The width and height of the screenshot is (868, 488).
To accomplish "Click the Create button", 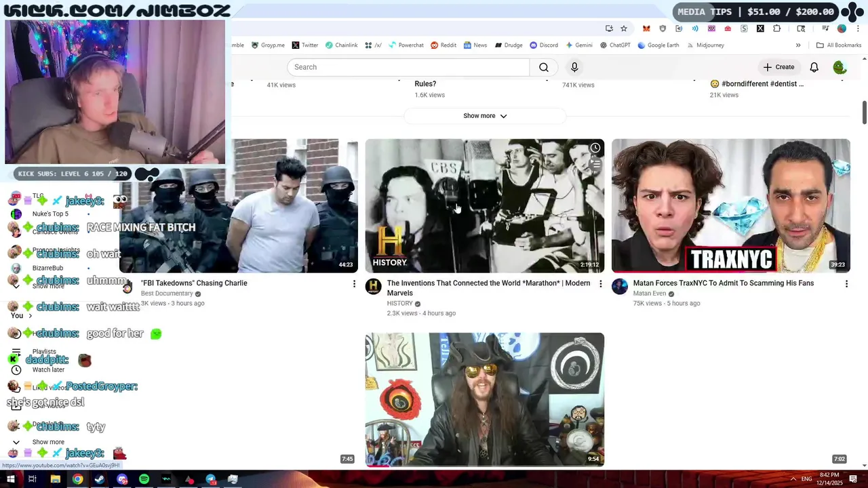I will tap(778, 67).
